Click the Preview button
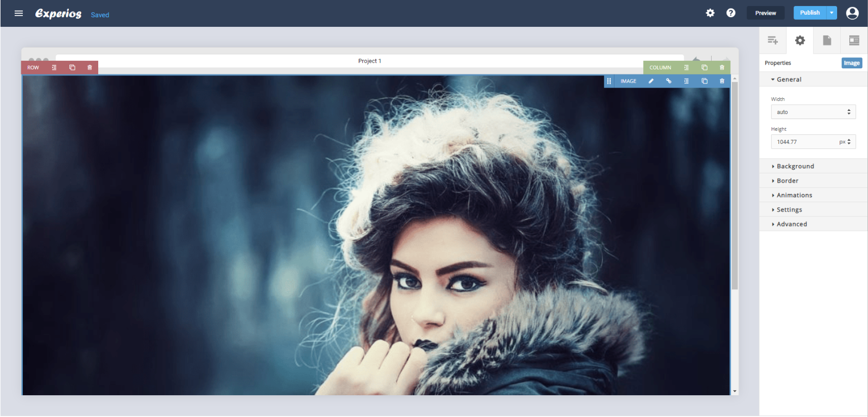868x417 pixels. click(765, 13)
